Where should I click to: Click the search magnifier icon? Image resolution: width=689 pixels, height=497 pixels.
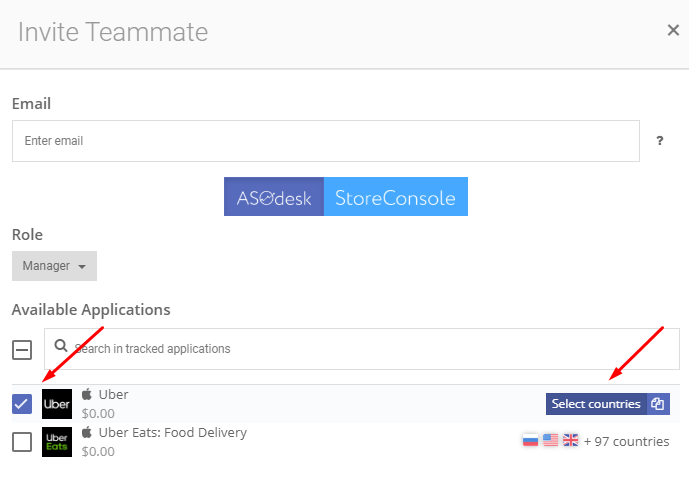(x=61, y=346)
